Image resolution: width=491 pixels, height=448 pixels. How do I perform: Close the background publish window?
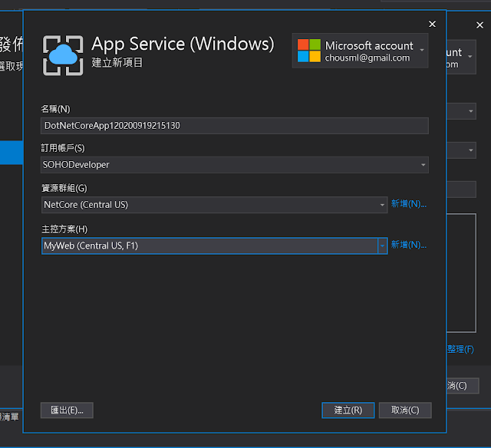479,25
